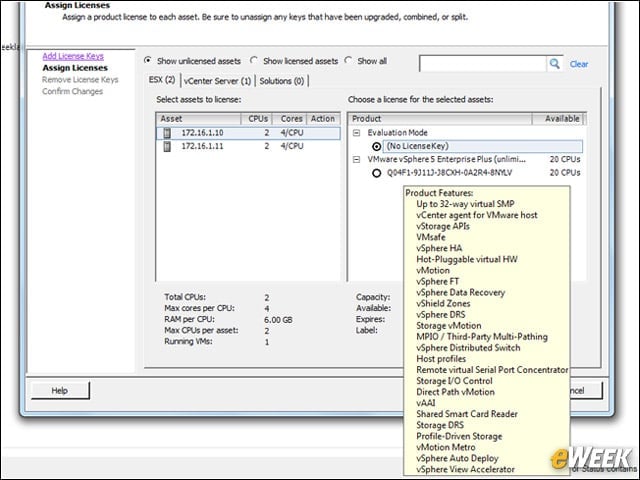Click license key text Q04F1-9J11J-J8CXH-0A2R4-8NYLV

pyautogui.click(x=449, y=173)
